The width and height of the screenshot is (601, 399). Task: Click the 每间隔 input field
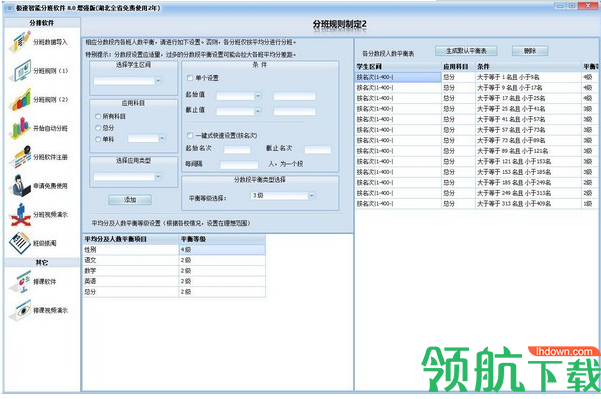pos(239,165)
